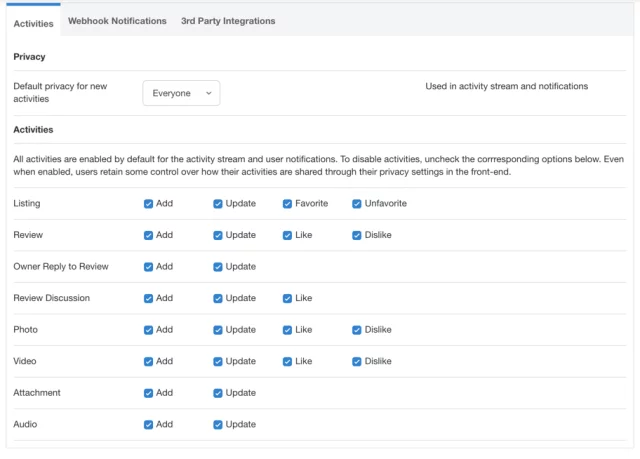Switch to the Webhook Notifications tab
Image resolution: width=640 pixels, height=459 pixels.
pos(117,21)
